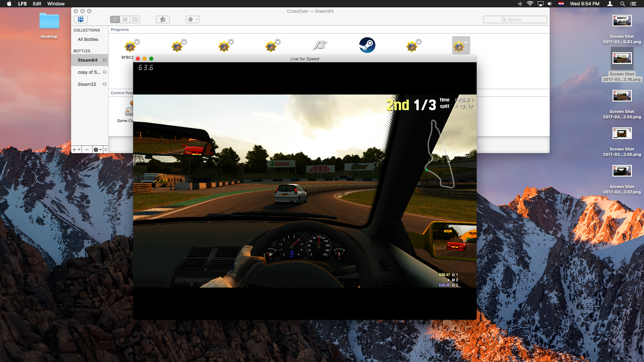Open Notification Center icon
This screenshot has width=644, height=362.
633,4
